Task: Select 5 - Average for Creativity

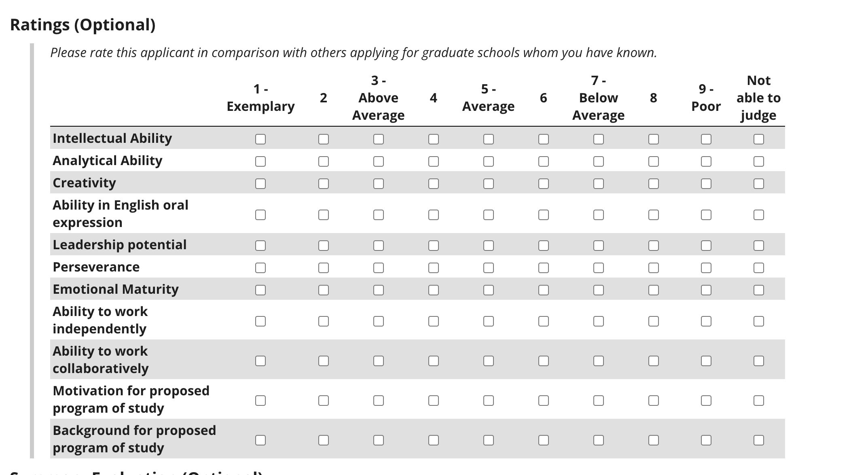Action: pos(489,184)
